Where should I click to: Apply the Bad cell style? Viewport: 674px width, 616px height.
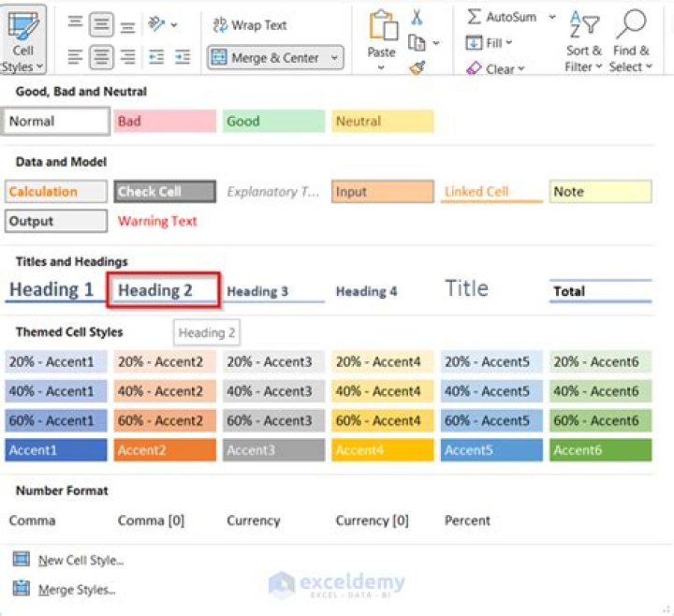coord(165,121)
